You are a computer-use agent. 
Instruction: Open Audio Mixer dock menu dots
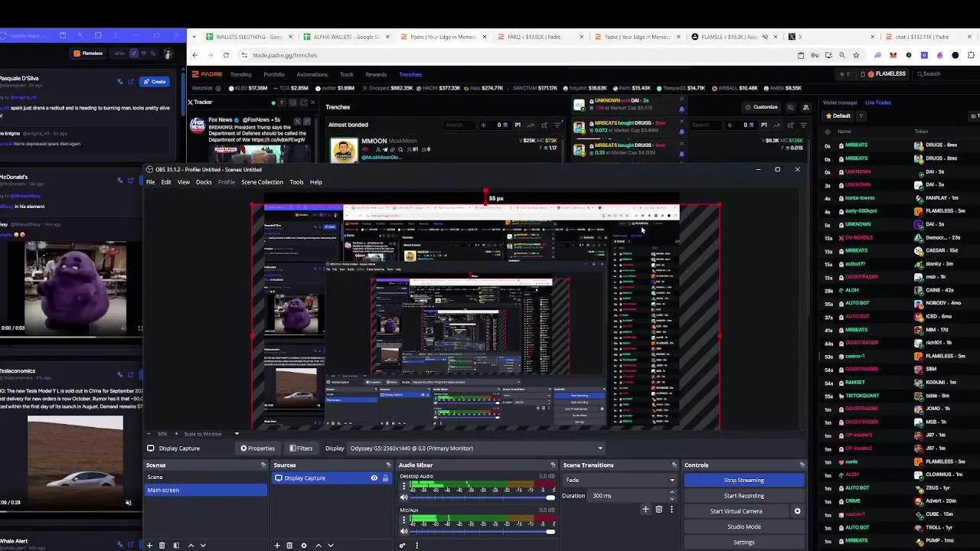(x=416, y=546)
